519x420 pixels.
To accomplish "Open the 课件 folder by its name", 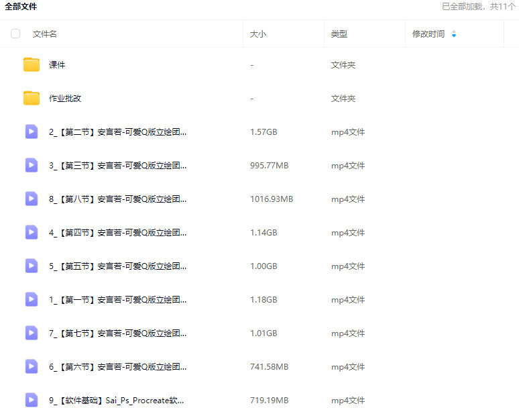I will coord(57,65).
